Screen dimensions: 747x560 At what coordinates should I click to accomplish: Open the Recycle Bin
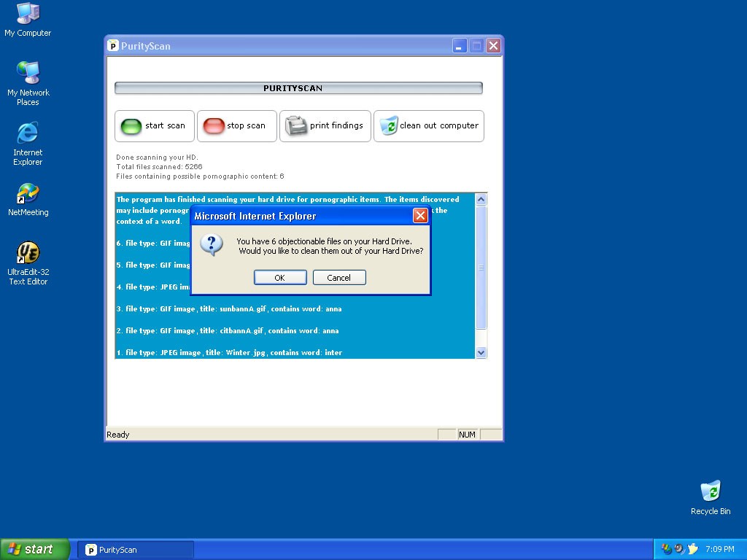tap(710, 491)
